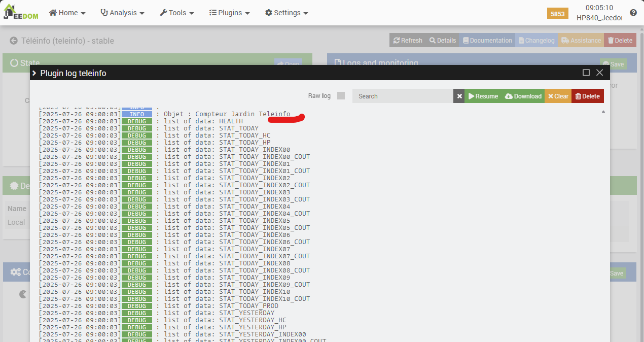Open the help question mark icon
This screenshot has width=644, height=342.
[633, 13]
